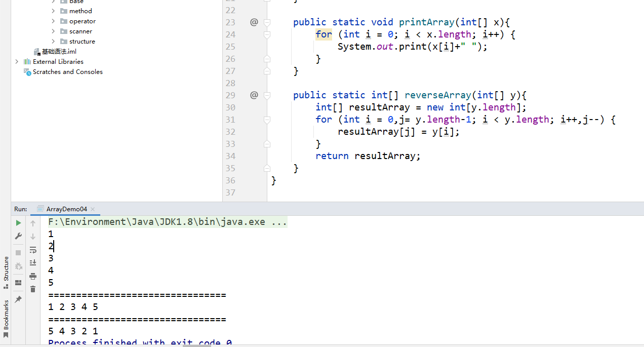This screenshot has height=347, width=644.
Task: Open the Bookmarks tool window
Action: point(6,318)
